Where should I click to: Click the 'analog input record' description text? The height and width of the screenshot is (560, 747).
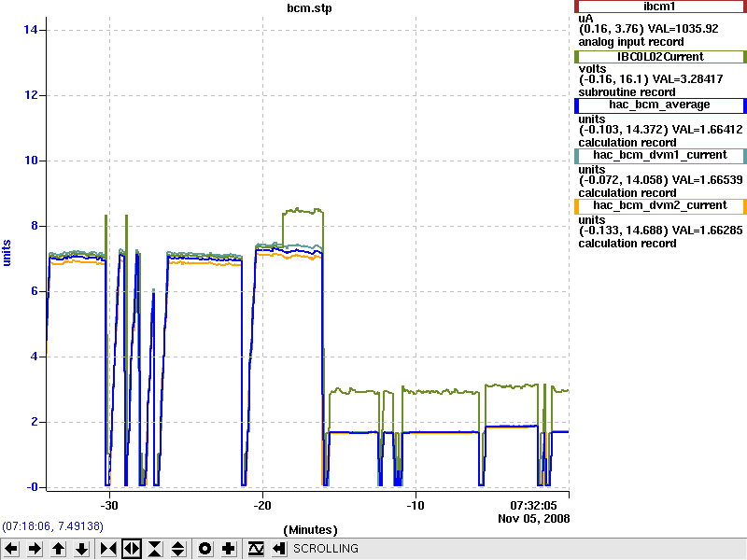click(631, 42)
